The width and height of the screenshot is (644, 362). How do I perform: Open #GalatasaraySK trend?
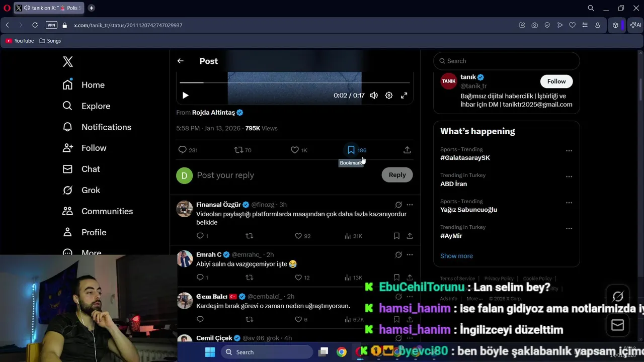coord(465,158)
